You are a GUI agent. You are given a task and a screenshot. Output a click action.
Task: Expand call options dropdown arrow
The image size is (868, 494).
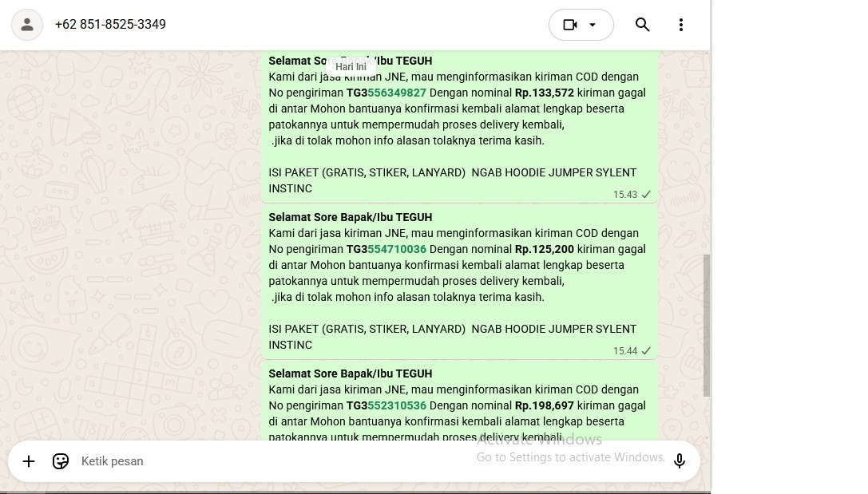pyautogui.click(x=593, y=25)
